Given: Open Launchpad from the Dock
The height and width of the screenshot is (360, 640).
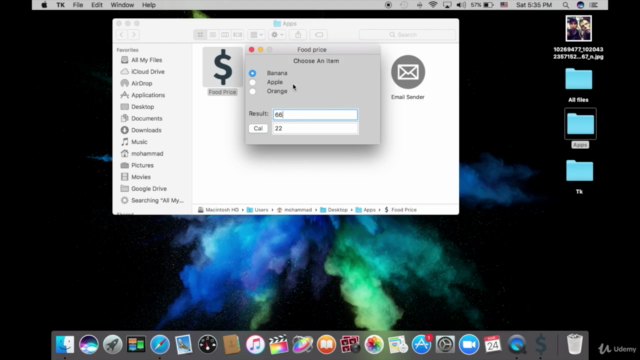Looking at the screenshot, I should click(x=112, y=344).
